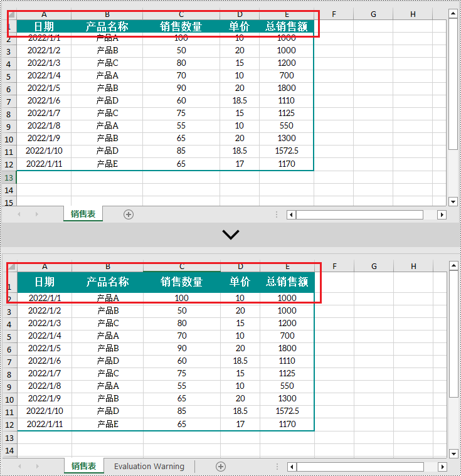Click cell 1300 in the bottom spreadsheet

click(x=287, y=399)
